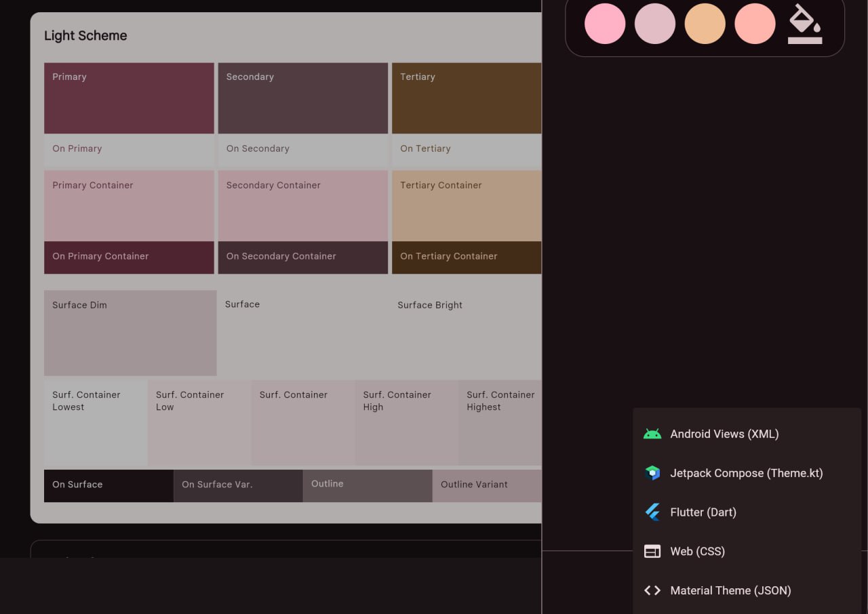Screen dimensions: 868x614
Task: Select the orange tertiary color circle
Action: coord(705,24)
